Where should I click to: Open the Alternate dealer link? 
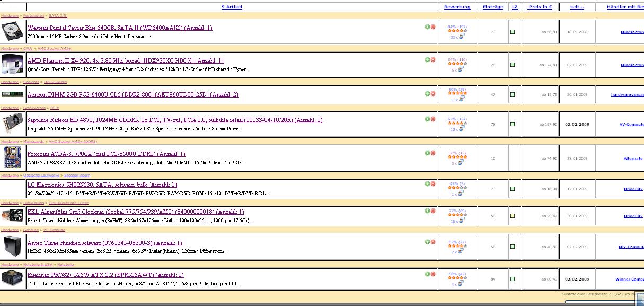633,158
